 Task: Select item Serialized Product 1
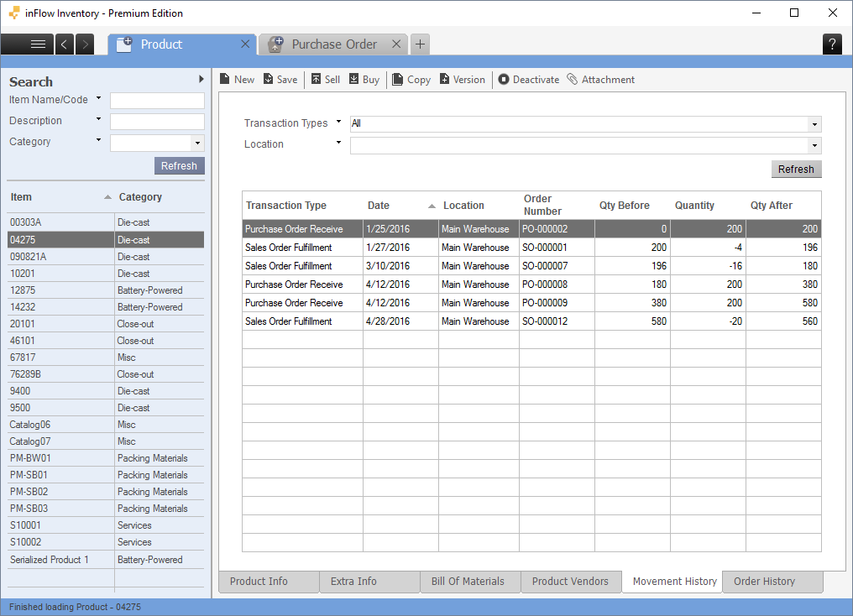point(106,560)
